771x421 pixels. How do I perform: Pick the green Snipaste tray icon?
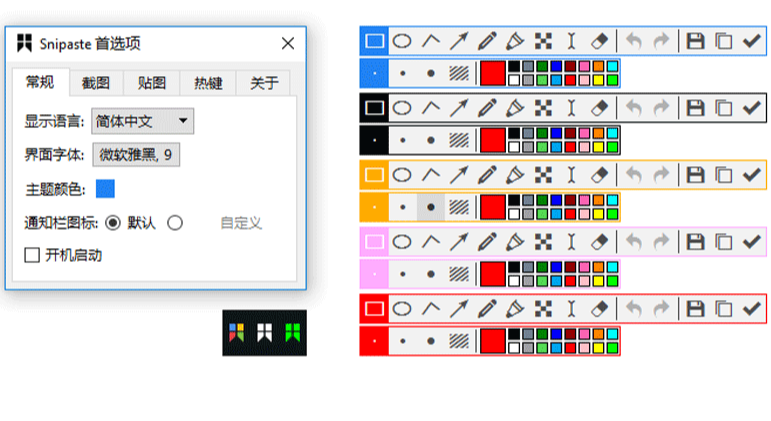pos(293,332)
